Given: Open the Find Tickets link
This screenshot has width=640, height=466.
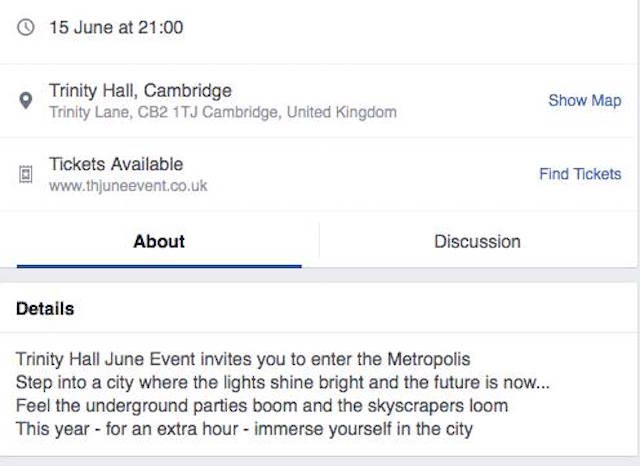Looking at the screenshot, I should click(580, 174).
